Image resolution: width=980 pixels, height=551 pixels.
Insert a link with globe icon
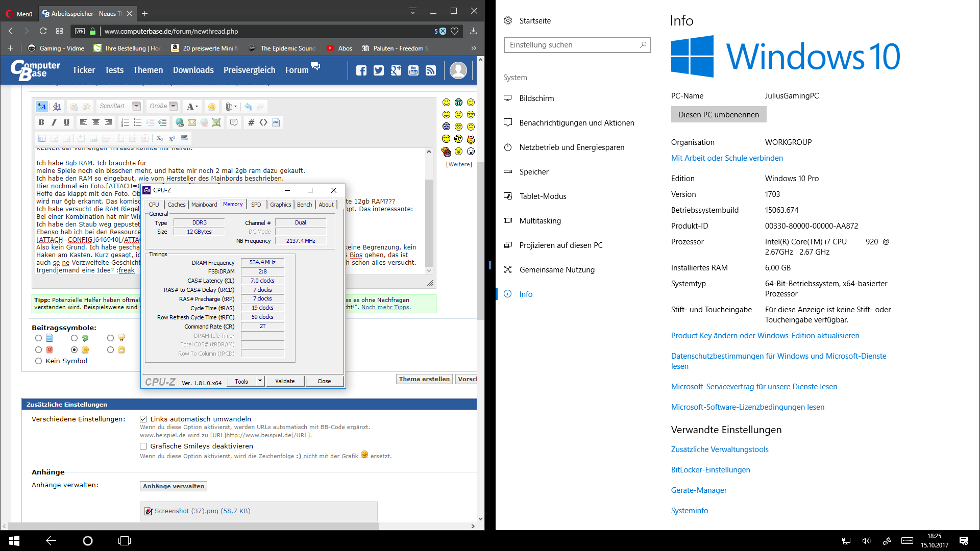(180, 122)
